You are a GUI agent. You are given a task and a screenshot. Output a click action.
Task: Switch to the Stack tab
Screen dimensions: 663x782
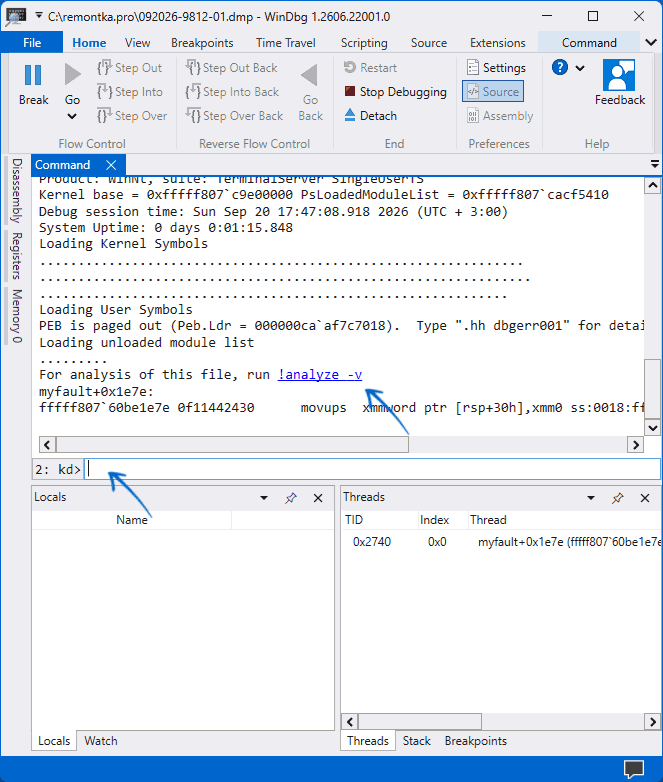(417, 741)
